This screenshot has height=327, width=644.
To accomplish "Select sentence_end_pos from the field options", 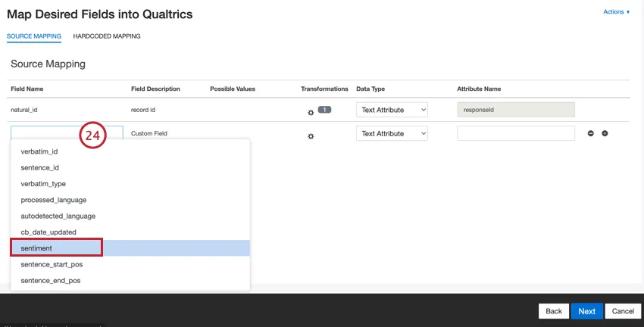I will coord(51,280).
